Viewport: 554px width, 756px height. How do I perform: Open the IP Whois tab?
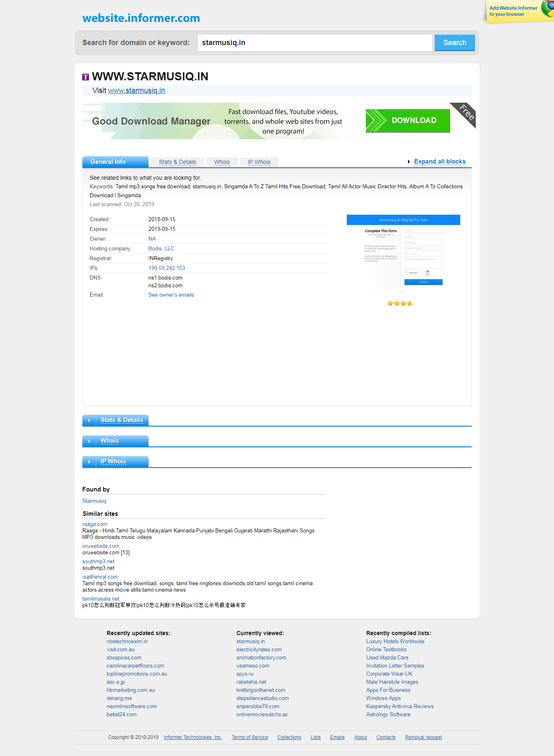pos(259,162)
